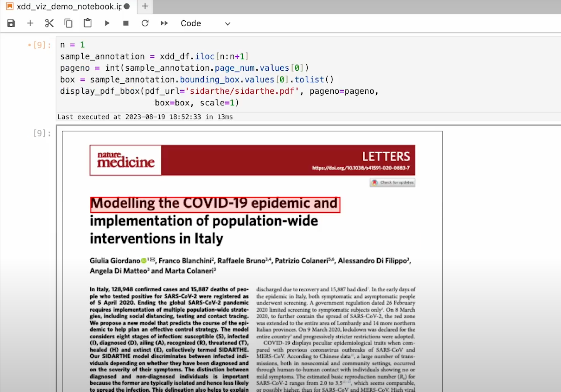Click the unsaved changes dot on tab
The image size is (561, 392).
pos(127,7)
